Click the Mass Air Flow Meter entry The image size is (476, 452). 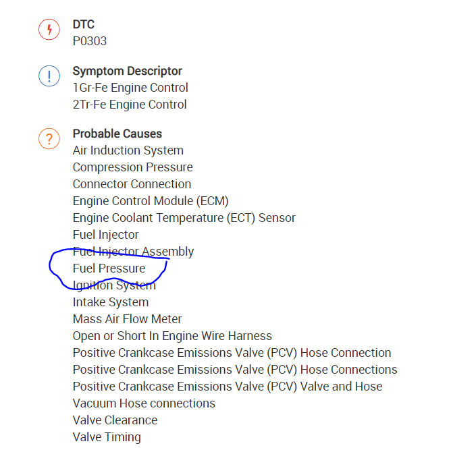tap(128, 319)
